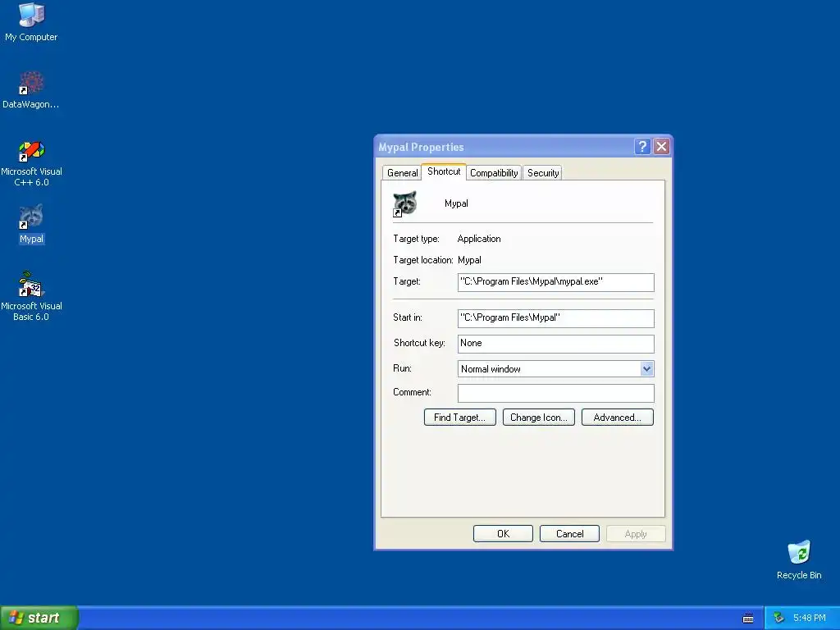Click the Mypal name text beside the icon
840x630 pixels.
456,203
